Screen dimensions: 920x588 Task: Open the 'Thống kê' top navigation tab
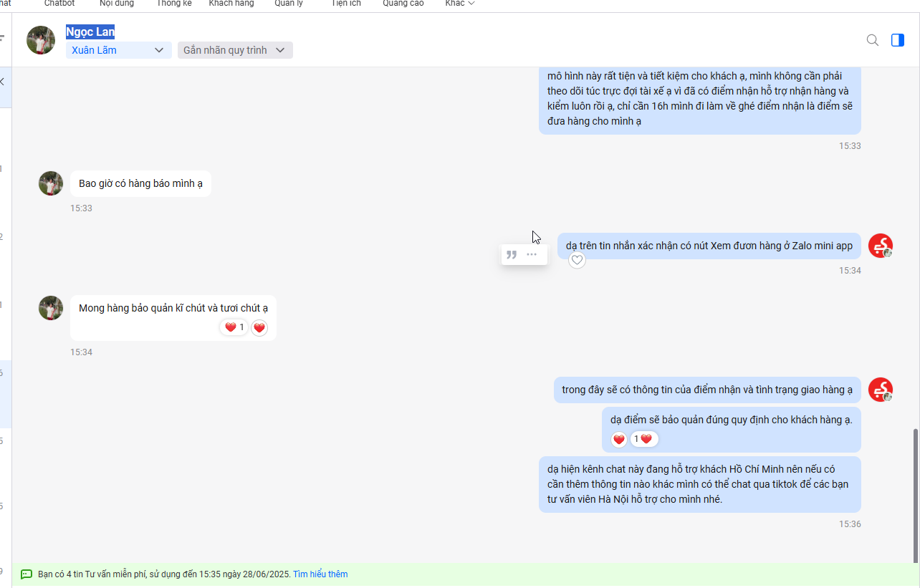coord(174,4)
